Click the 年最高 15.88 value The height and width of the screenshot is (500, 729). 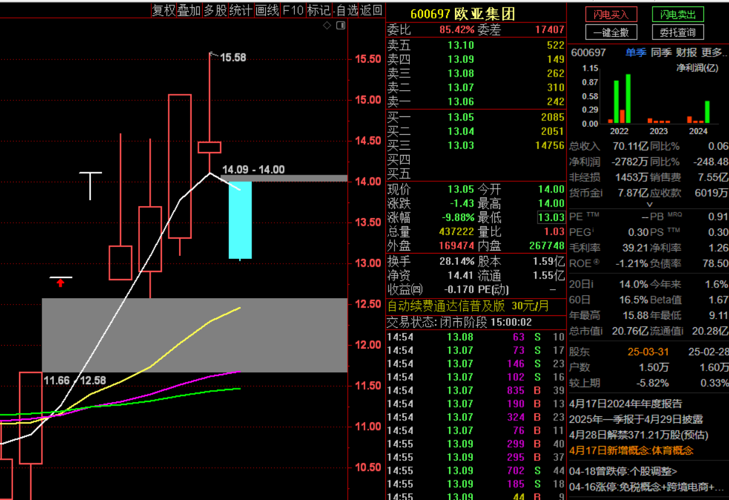[636, 315]
